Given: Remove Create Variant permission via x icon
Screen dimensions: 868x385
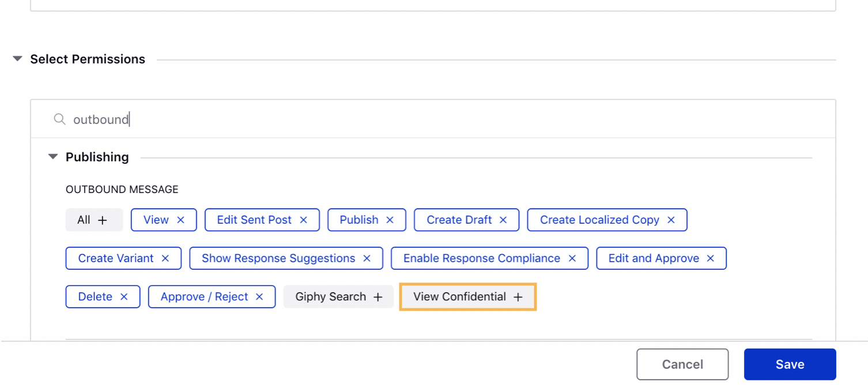Looking at the screenshot, I should point(165,259).
